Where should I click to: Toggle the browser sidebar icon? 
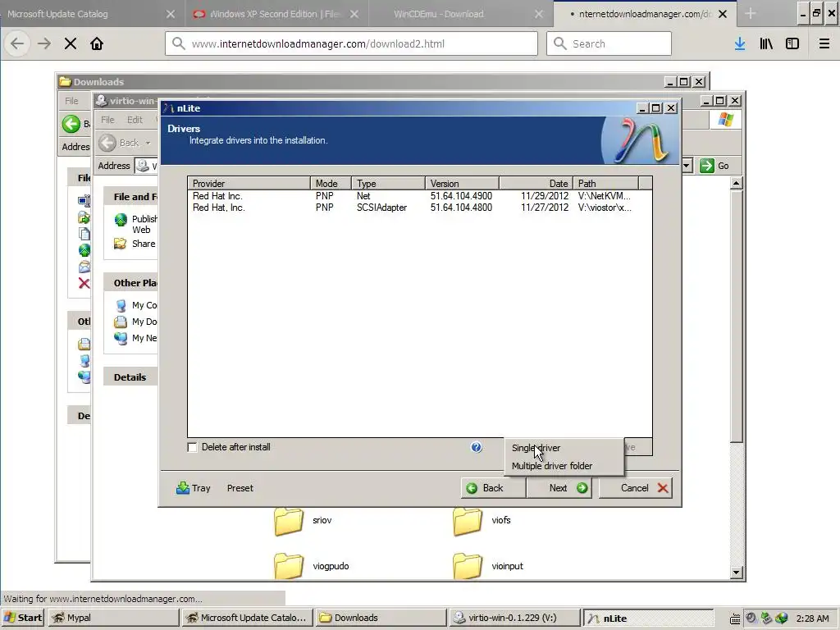point(792,43)
